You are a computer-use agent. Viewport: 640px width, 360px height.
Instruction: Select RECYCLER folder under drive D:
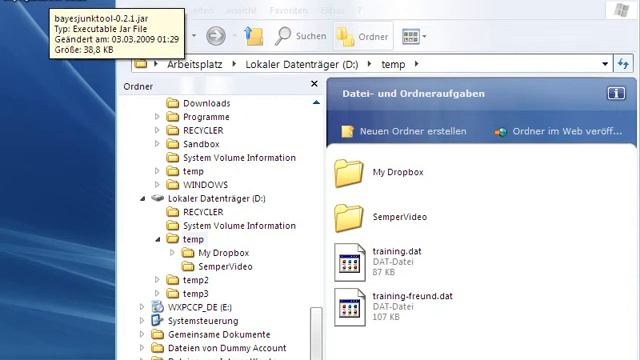(203, 212)
